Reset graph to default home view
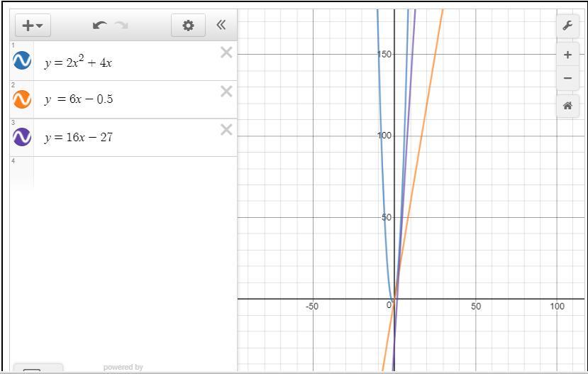Image resolution: width=588 pixels, height=374 pixels. 567,106
